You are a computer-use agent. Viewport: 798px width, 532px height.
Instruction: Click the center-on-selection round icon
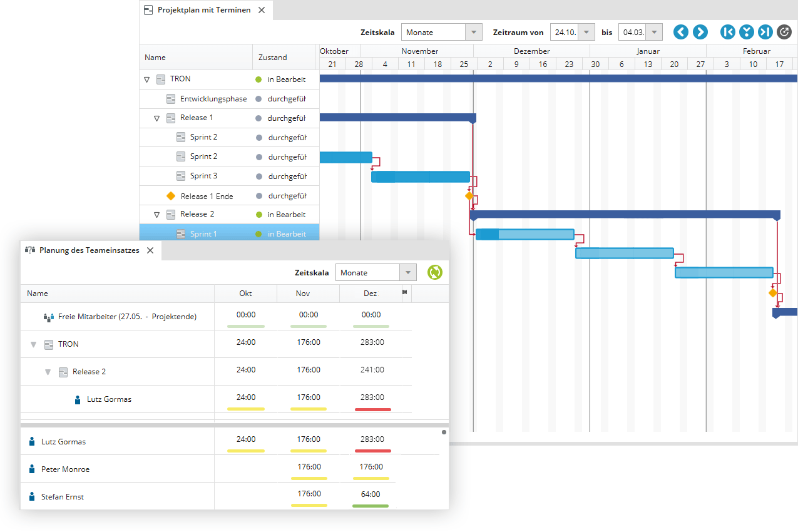tap(746, 32)
